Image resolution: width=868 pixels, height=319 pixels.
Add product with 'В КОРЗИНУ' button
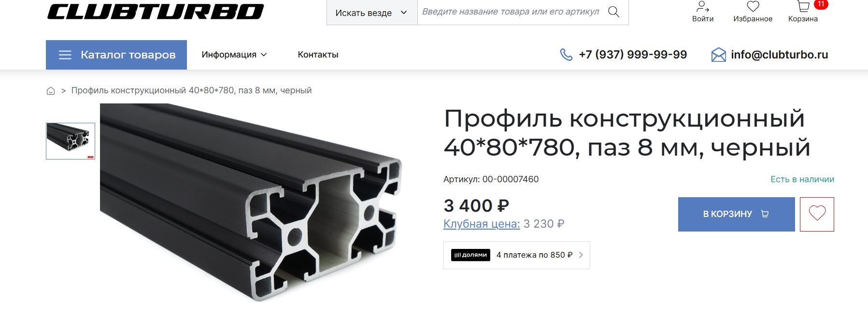[736, 214]
